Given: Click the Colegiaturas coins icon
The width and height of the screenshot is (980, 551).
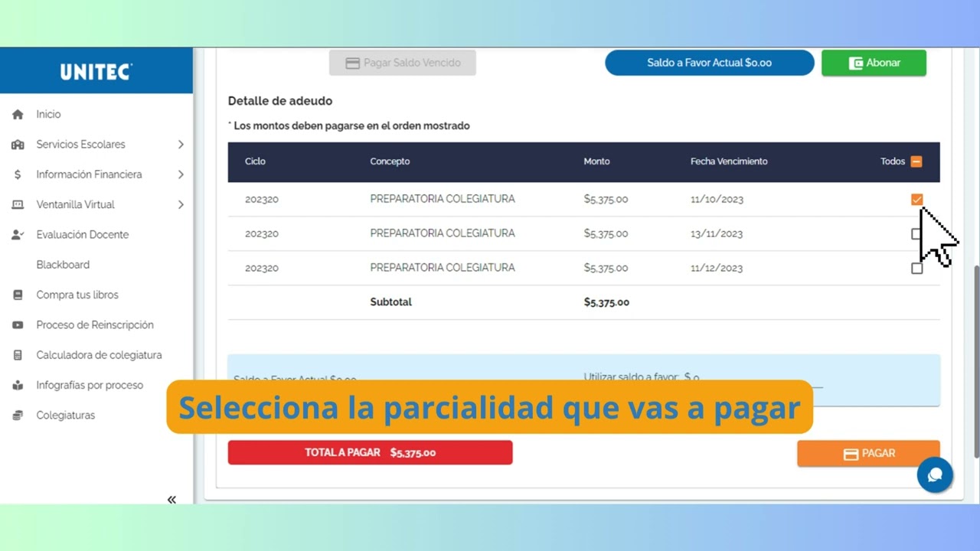Looking at the screenshot, I should point(18,416).
